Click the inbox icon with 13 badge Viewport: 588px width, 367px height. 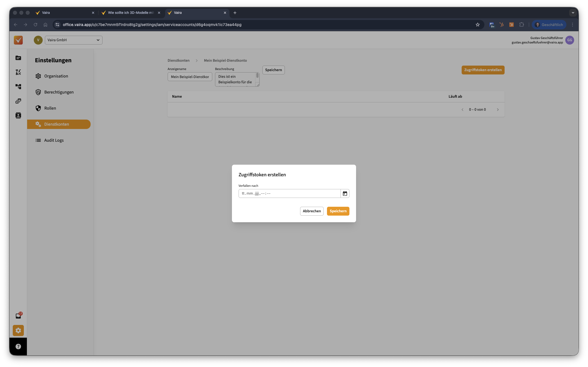(x=18, y=316)
